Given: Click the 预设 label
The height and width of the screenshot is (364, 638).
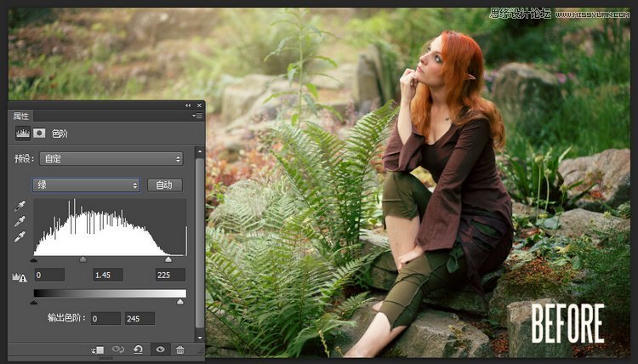Looking at the screenshot, I should tap(25, 159).
